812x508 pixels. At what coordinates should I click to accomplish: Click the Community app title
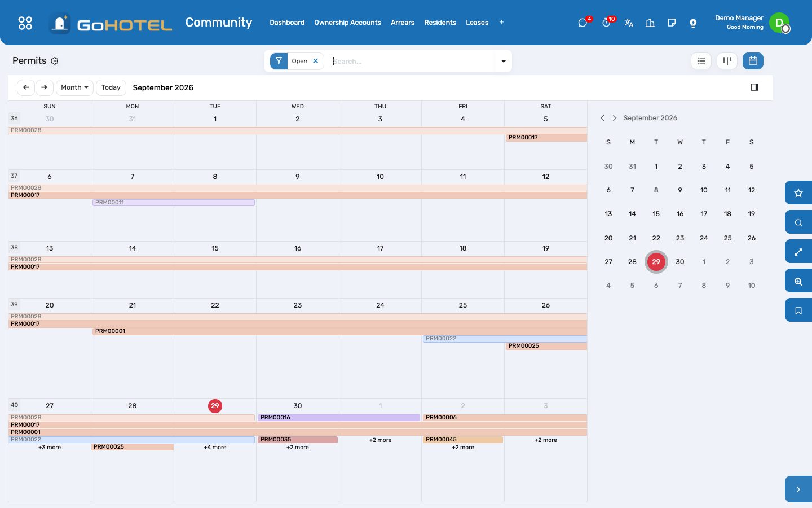pyautogui.click(x=219, y=23)
